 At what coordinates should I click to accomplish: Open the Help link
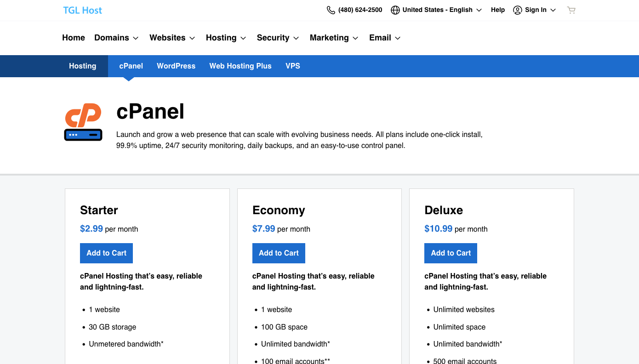tap(498, 10)
